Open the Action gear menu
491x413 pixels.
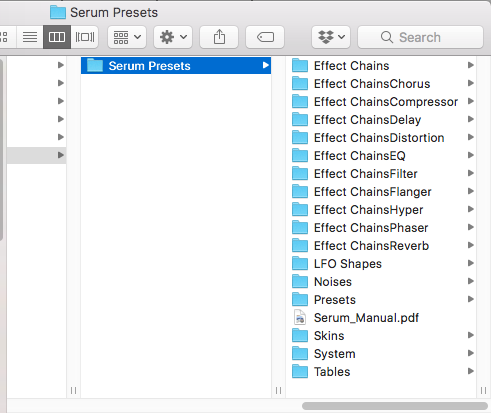[173, 37]
